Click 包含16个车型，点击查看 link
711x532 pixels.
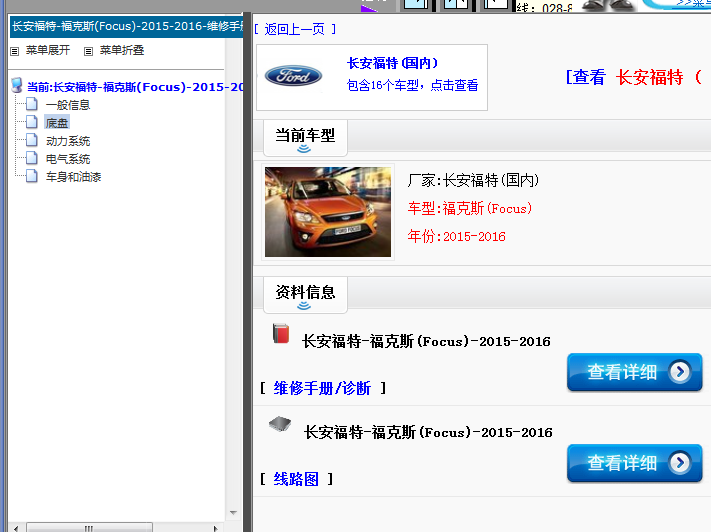point(412,85)
